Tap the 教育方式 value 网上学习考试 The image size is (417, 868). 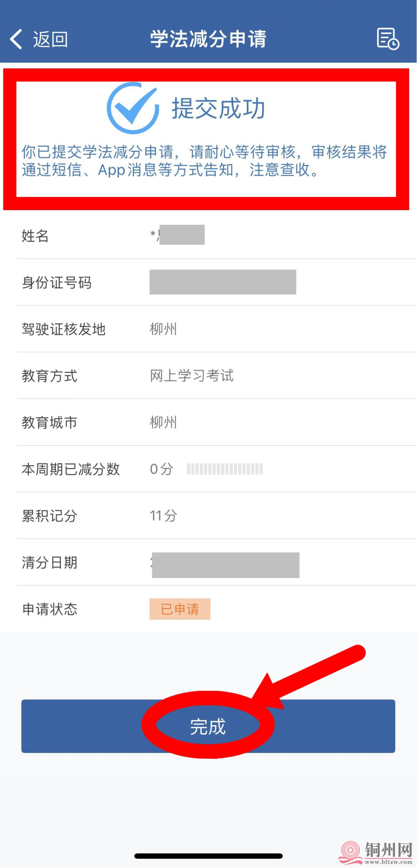(192, 376)
